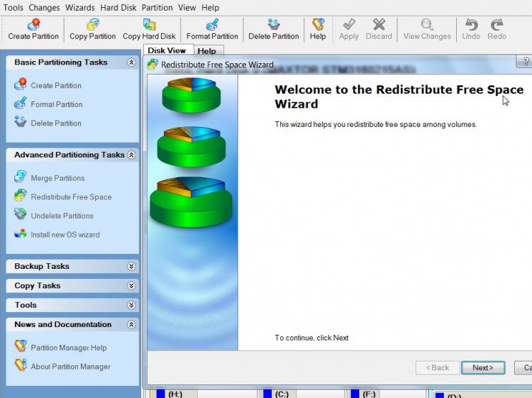Click the Undo arrow icon

click(471, 24)
